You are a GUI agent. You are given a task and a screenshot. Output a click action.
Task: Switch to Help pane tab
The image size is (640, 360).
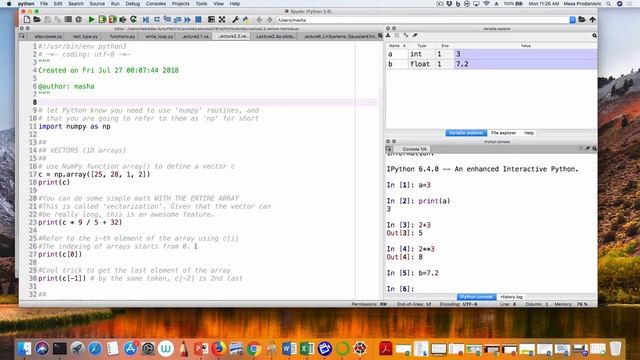pos(529,133)
